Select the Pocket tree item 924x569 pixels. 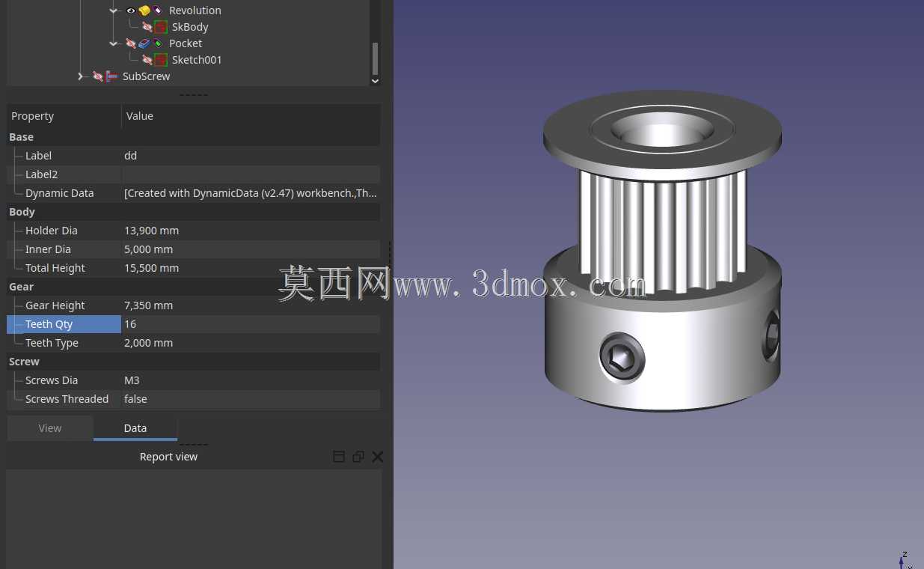(186, 43)
